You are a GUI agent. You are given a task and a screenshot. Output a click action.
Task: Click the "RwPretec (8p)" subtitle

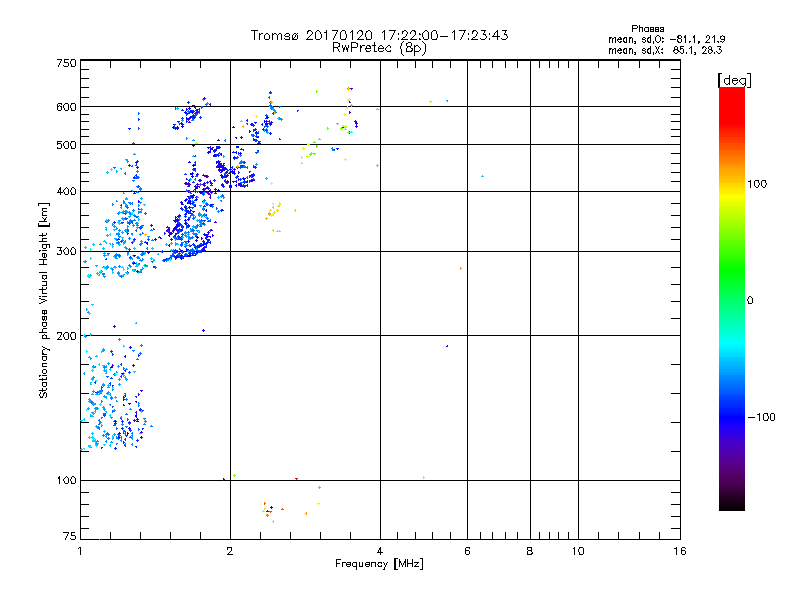[x=379, y=48]
